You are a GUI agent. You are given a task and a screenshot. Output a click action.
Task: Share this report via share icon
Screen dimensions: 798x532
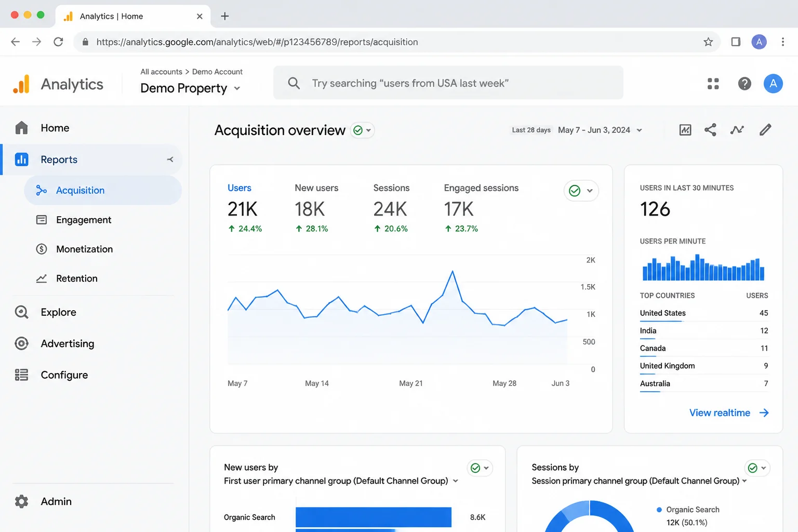pyautogui.click(x=710, y=130)
